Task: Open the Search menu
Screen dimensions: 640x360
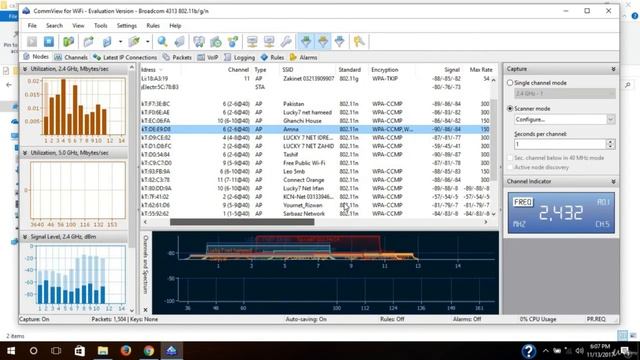Action: pyautogui.click(x=54, y=26)
